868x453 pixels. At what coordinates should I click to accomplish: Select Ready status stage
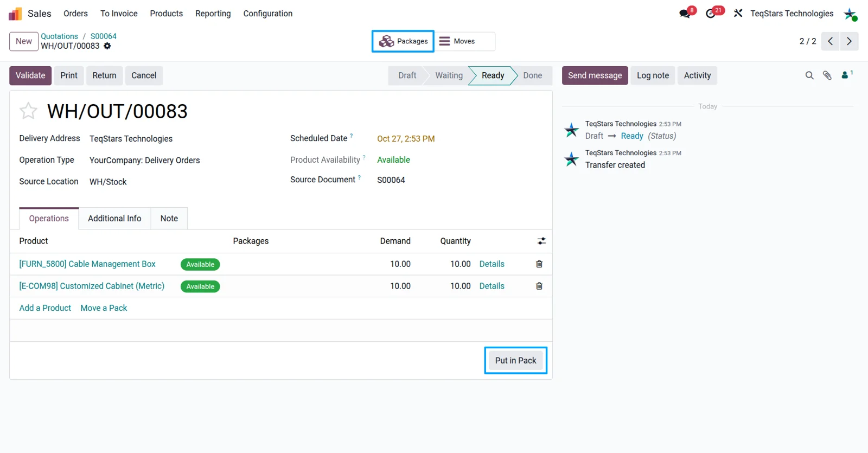493,75
